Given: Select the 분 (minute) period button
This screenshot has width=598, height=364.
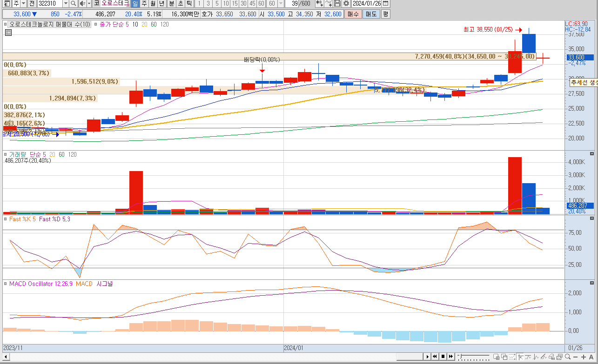Looking at the screenshot, I should click(x=172, y=3).
